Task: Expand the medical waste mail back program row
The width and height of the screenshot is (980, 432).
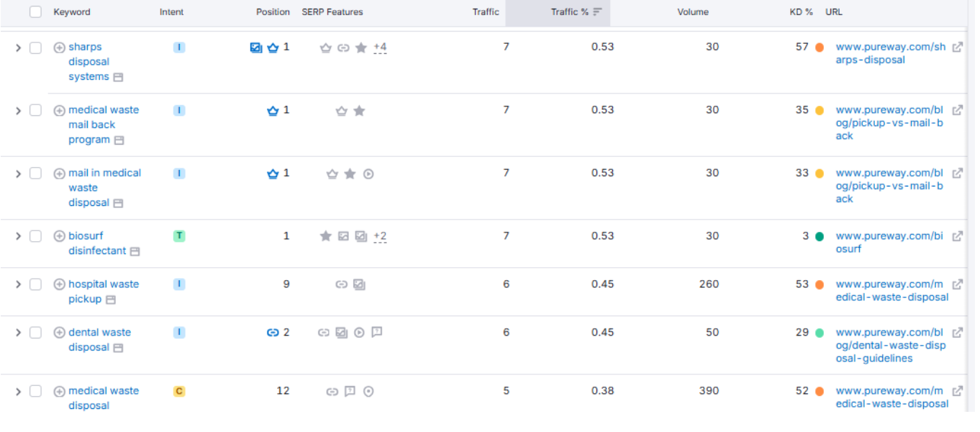Action: (19, 110)
